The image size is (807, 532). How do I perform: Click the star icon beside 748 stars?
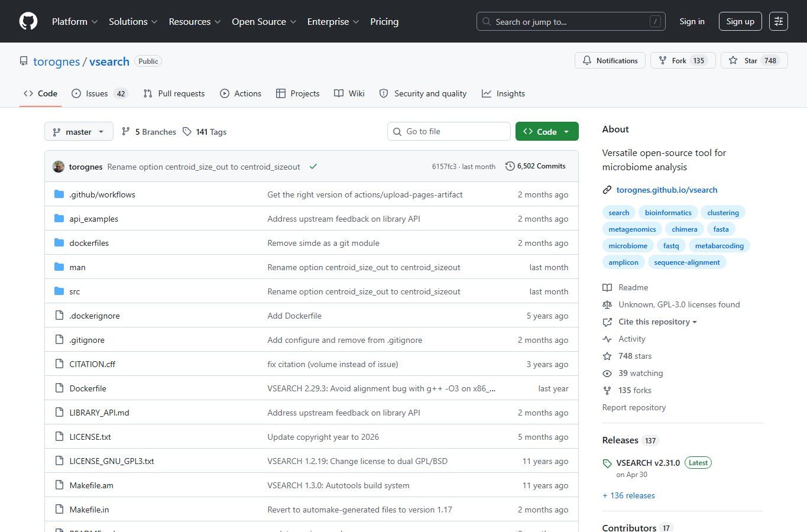pyautogui.click(x=607, y=356)
